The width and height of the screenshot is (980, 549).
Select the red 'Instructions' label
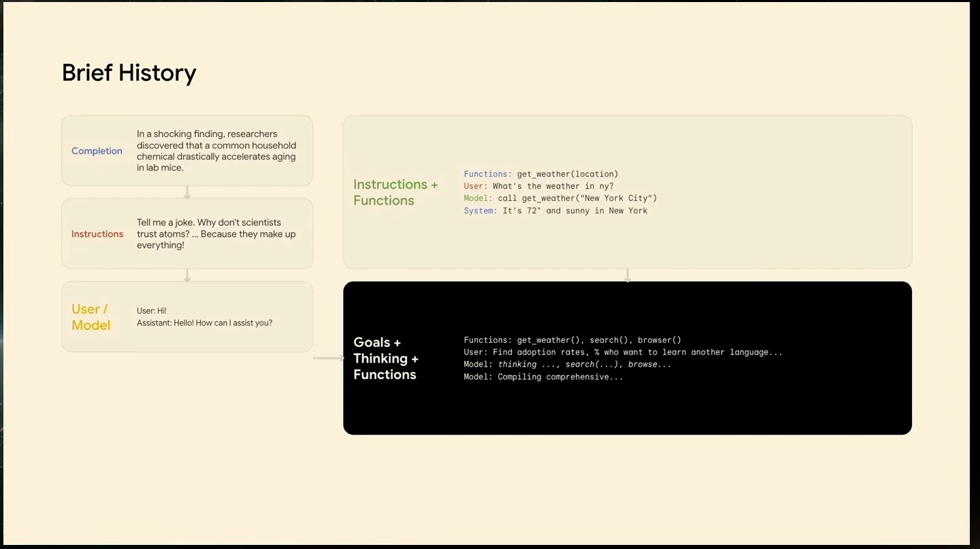97,234
